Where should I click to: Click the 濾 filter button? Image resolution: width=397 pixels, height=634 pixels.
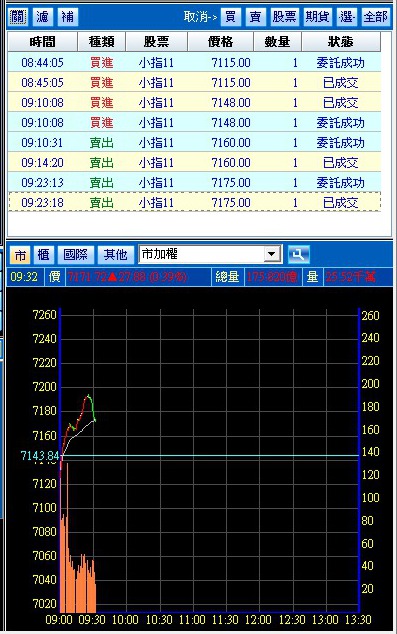coord(42,17)
